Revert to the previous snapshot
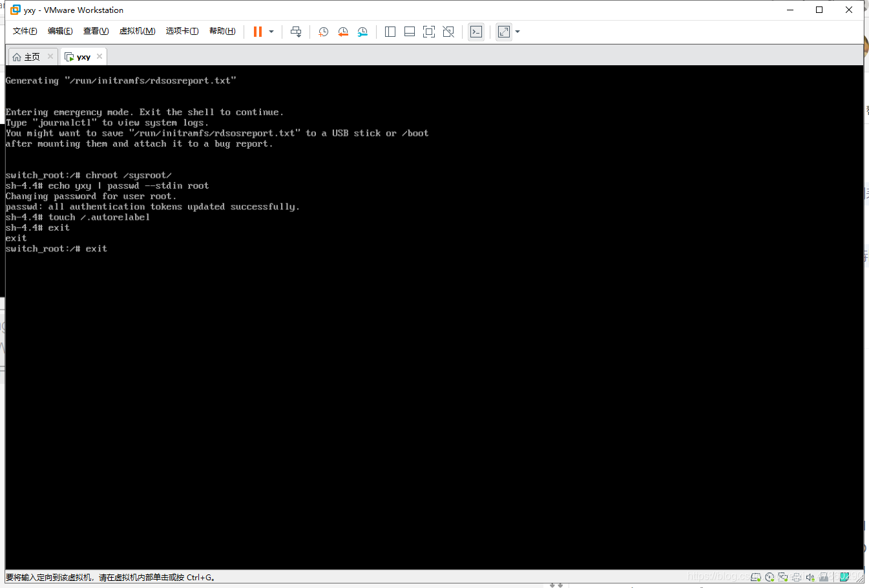The width and height of the screenshot is (869, 588). coord(343,32)
